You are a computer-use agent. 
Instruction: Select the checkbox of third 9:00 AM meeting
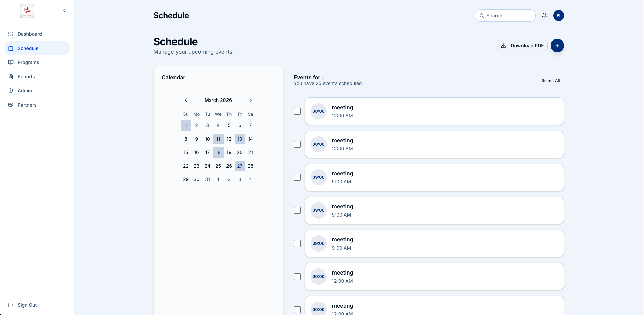[x=297, y=244]
